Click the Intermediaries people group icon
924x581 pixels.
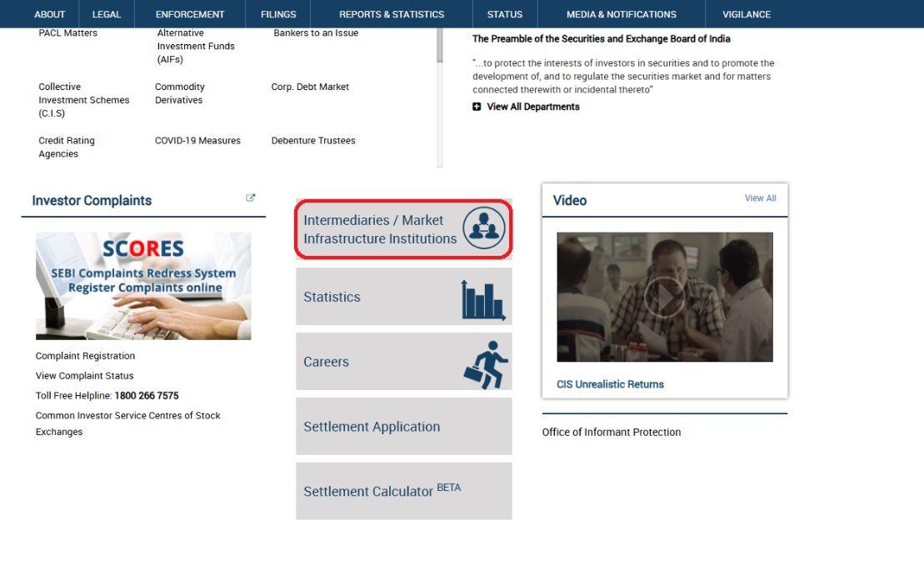(x=483, y=228)
